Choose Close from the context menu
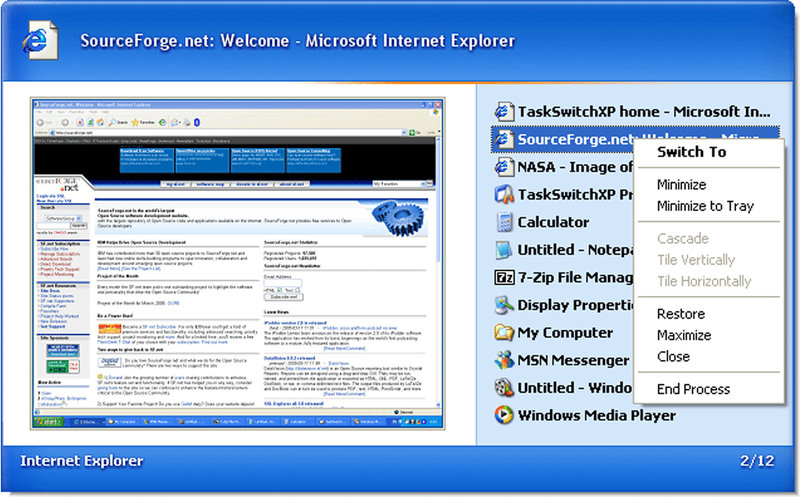This screenshot has height=497, width=800. click(673, 357)
